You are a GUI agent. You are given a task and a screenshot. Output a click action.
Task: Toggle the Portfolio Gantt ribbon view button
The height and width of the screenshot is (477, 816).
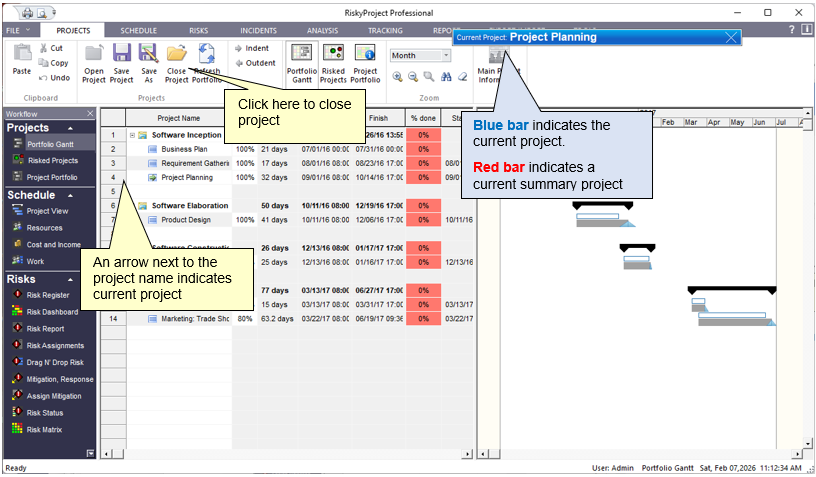(x=301, y=55)
